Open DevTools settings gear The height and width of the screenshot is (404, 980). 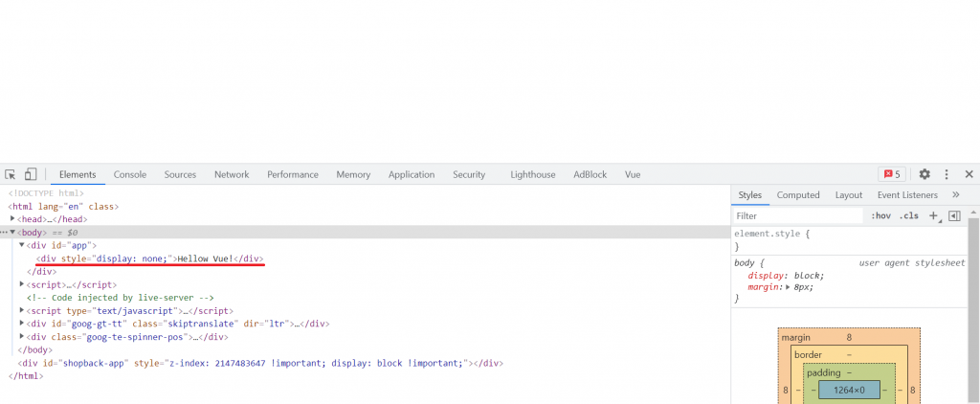click(924, 174)
